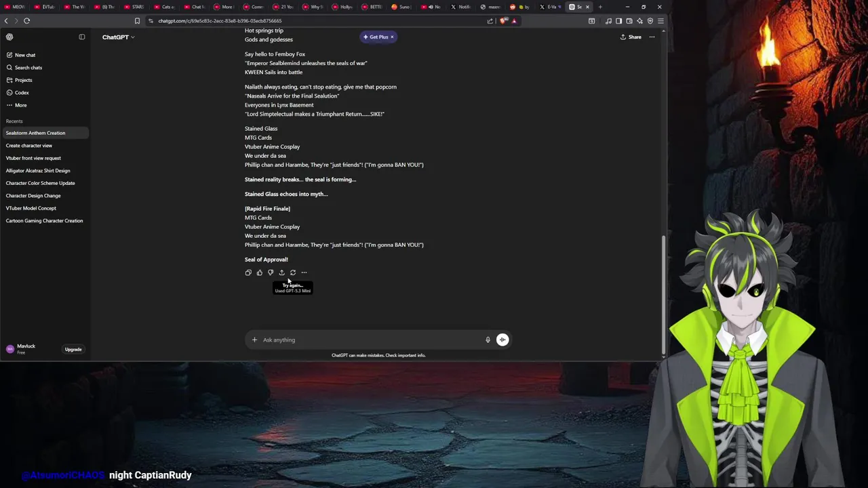Open the Sealstorm Anthem Creation chat
Image resolution: width=868 pixels, height=488 pixels.
(45, 133)
